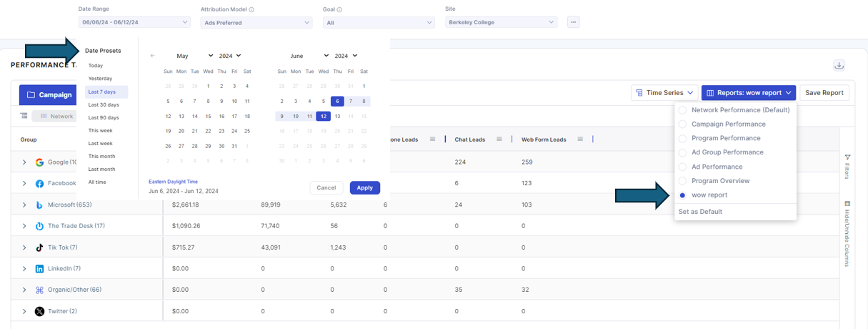The width and height of the screenshot is (868, 329).
Task: Open the Site dropdown showing Berkeley College
Action: (501, 22)
